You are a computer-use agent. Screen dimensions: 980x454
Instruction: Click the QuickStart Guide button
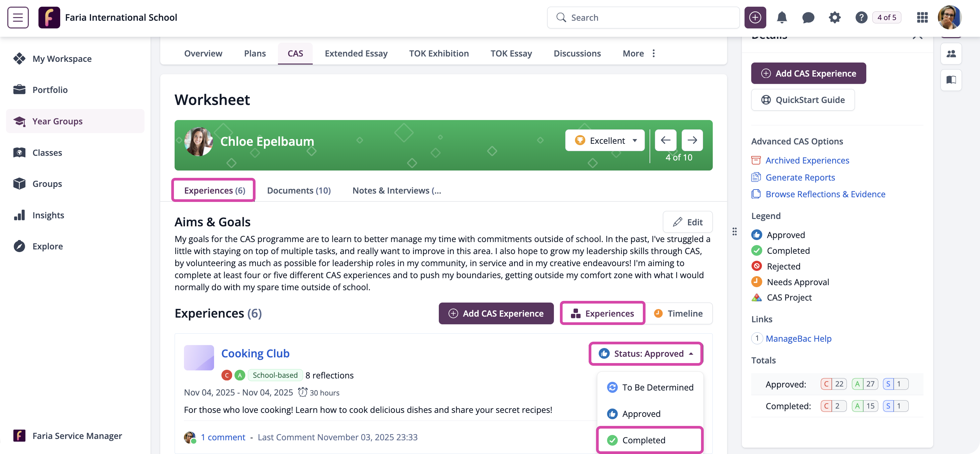(803, 100)
